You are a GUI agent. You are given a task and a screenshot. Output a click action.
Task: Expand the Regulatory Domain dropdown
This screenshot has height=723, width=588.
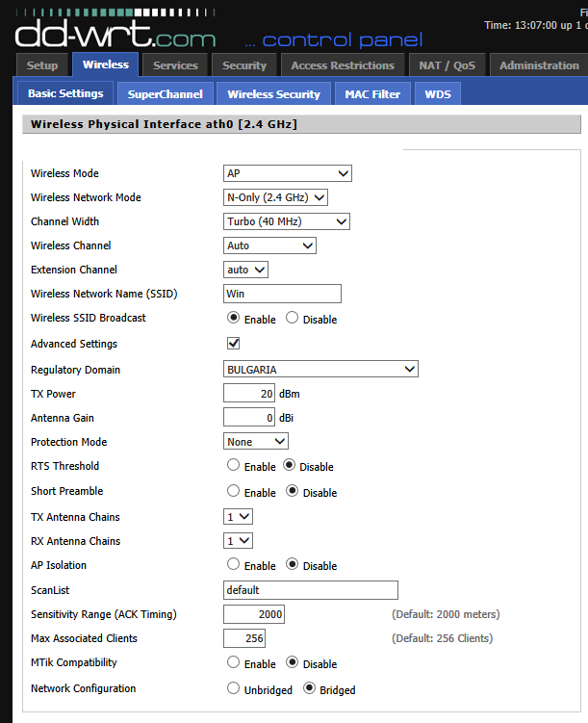tap(320, 370)
